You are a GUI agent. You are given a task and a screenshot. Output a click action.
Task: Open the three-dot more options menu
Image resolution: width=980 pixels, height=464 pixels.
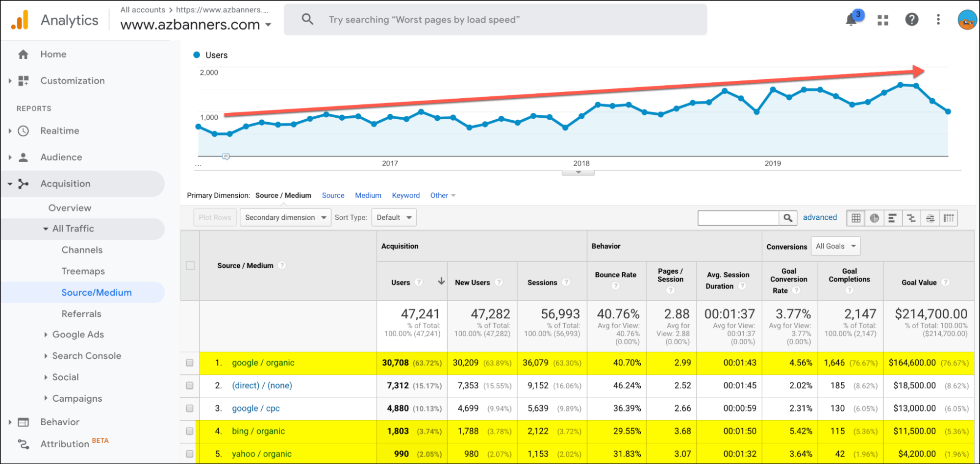pos(938,20)
